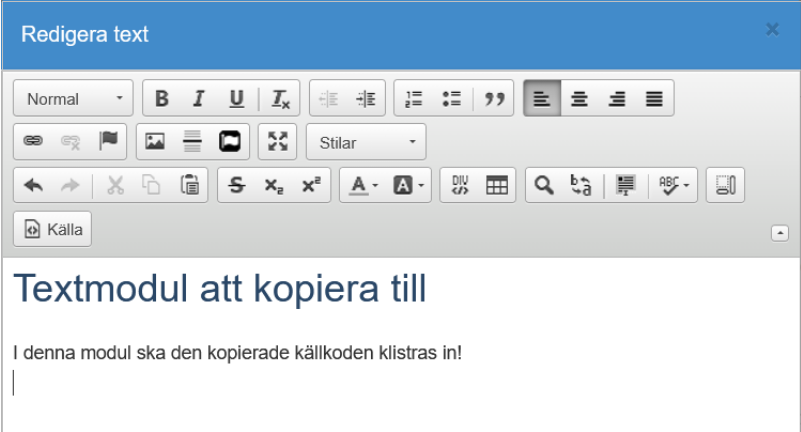Toggle bold formatting
The height and width of the screenshot is (432, 801).
coord(162,99)
